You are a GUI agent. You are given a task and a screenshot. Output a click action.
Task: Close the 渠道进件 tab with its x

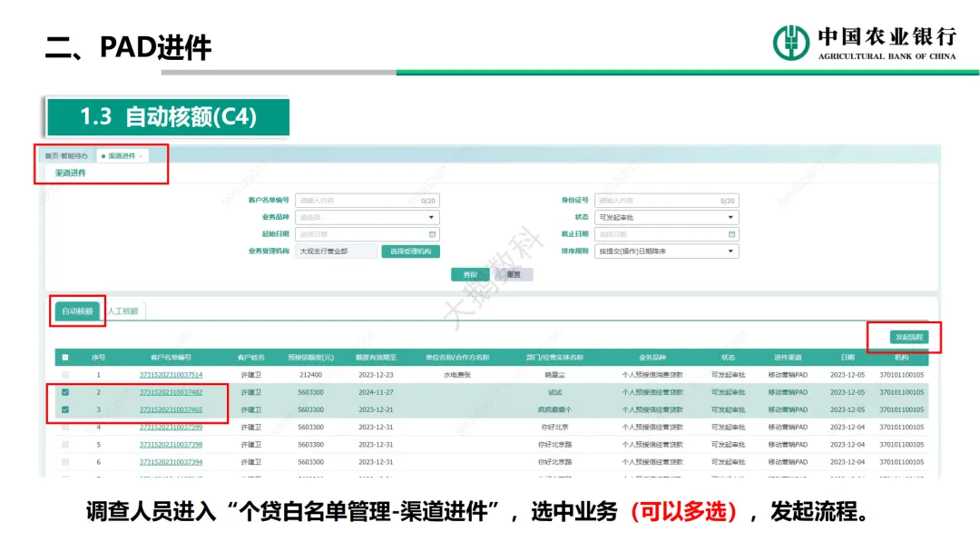coord(140,156)
